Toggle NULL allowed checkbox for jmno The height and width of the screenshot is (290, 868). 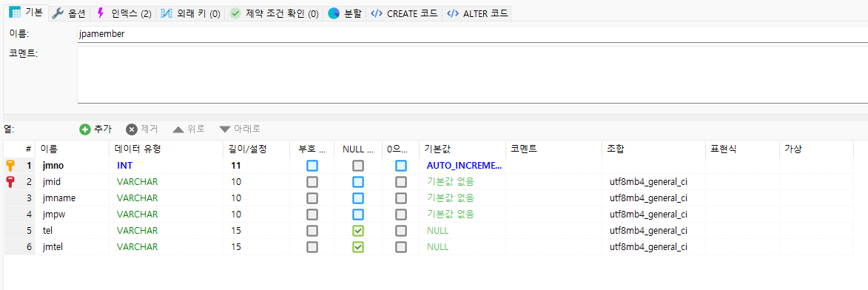[358, 166]
